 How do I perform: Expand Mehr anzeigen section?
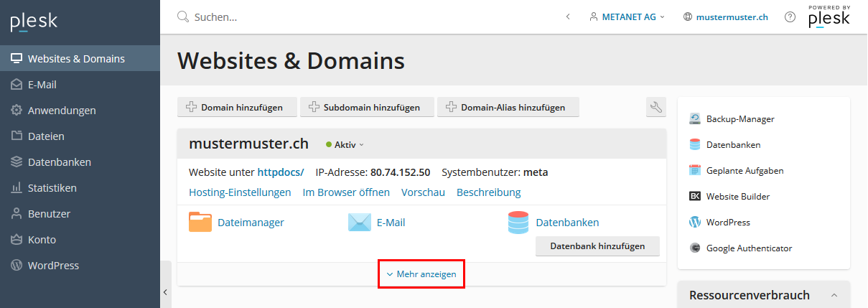421,274
